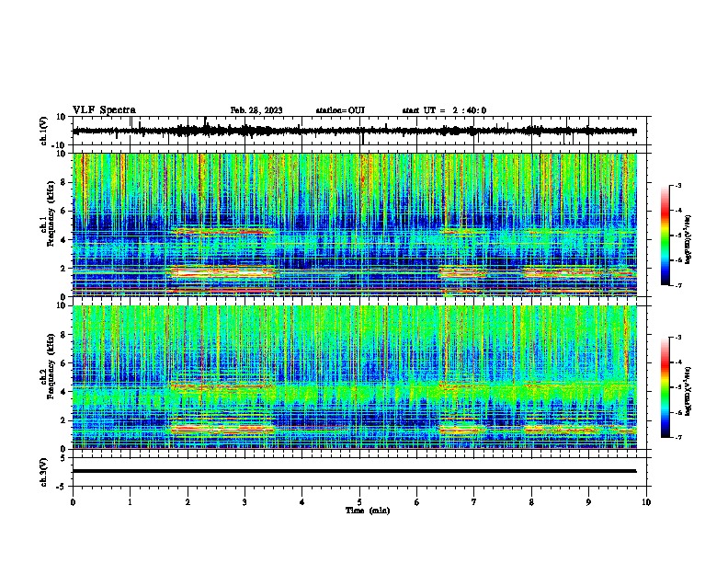Image resolution: width=728 pixels, height=563 pixels.
Task: Click the "ch.3(V)" axis label
Action: (x=43, y=472)
